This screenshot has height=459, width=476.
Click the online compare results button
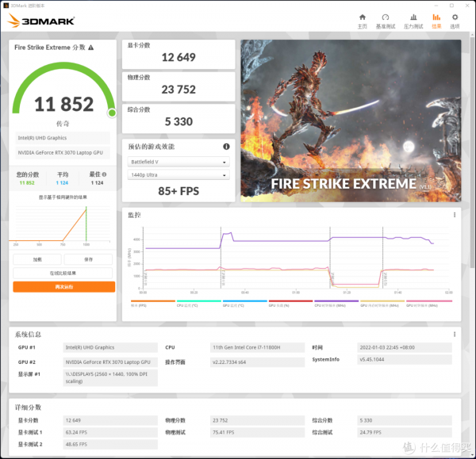click(x=63, y=273)
